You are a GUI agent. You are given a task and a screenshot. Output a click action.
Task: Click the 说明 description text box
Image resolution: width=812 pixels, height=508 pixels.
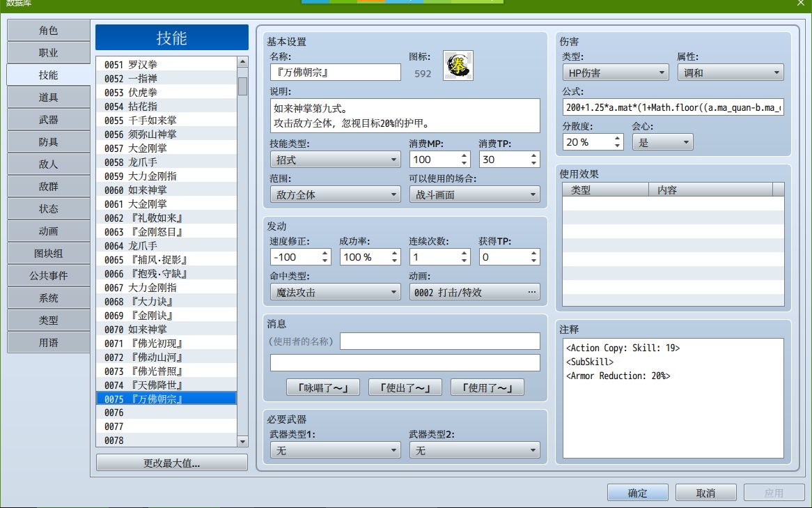pos(405,116)
